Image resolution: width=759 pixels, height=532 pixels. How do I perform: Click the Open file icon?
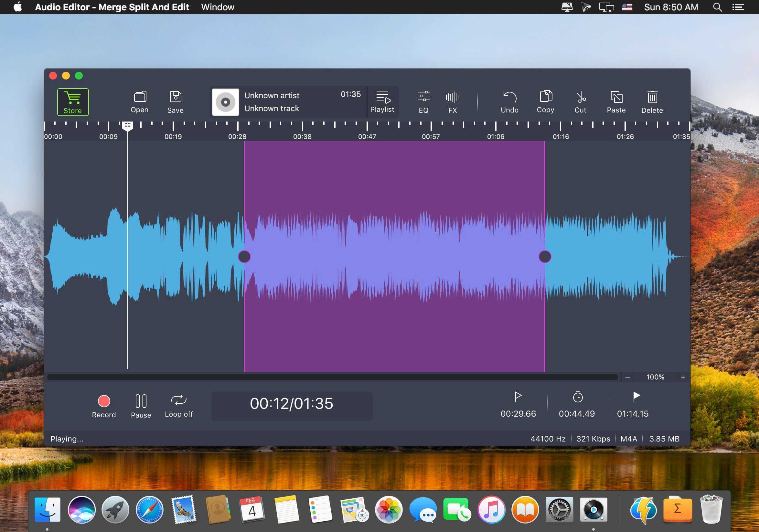click(x=139, y=101)
